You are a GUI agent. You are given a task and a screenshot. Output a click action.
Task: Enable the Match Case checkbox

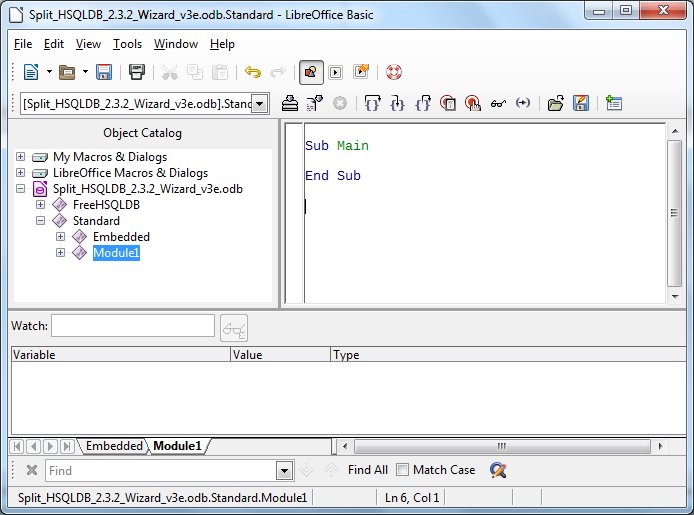(402, 470)
